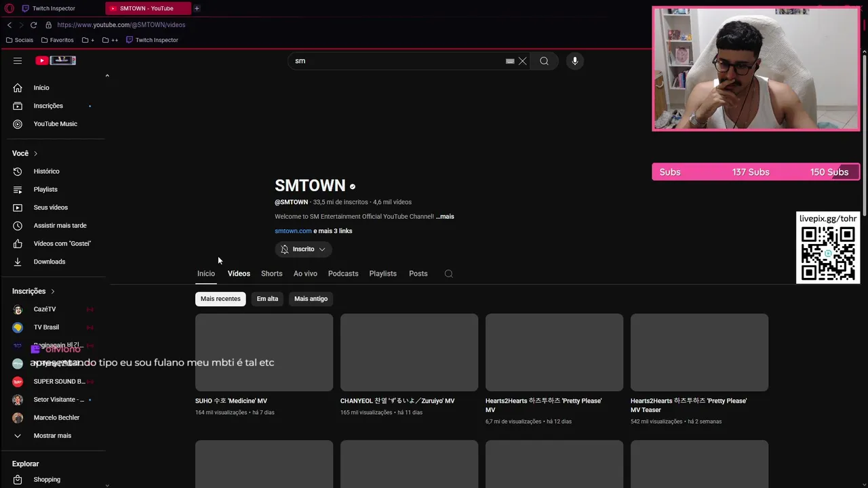This screenshot has height=488, width=868.
Task: Select the Vídeos channel tab
Action: click(239, 274)
